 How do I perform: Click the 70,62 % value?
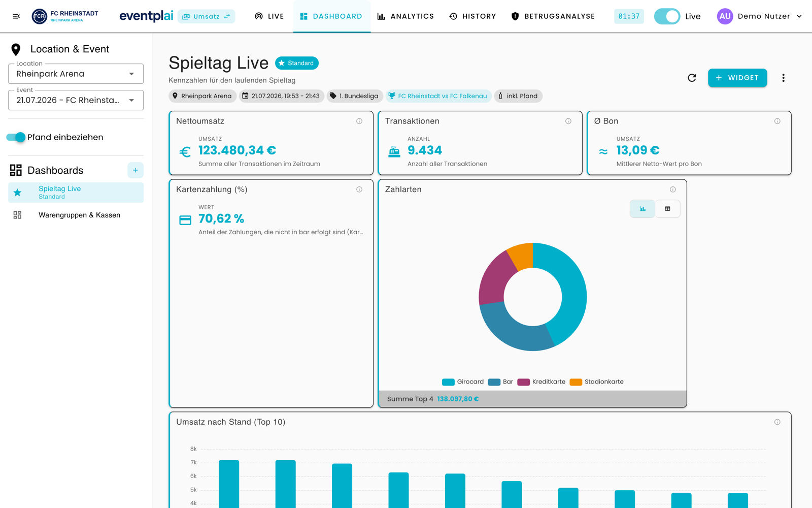pyautogui.click(x=221, y=218)
